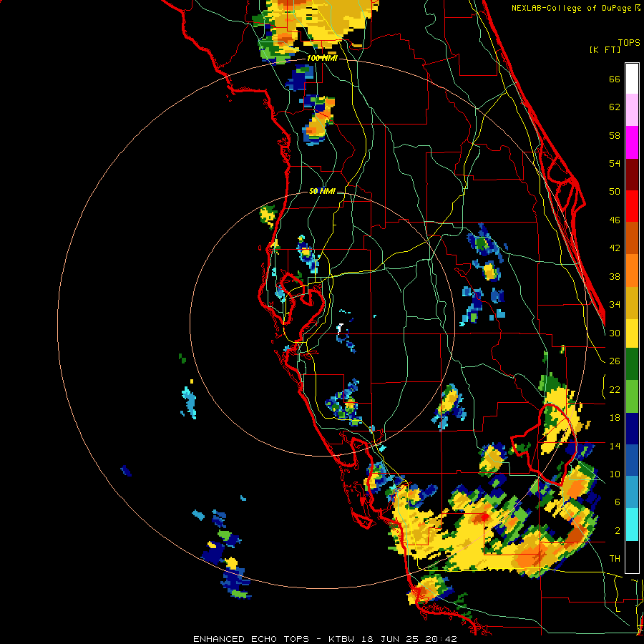Select the cyan 2 kft legend swatch
The image size is (644, 644).
point(632,525)
